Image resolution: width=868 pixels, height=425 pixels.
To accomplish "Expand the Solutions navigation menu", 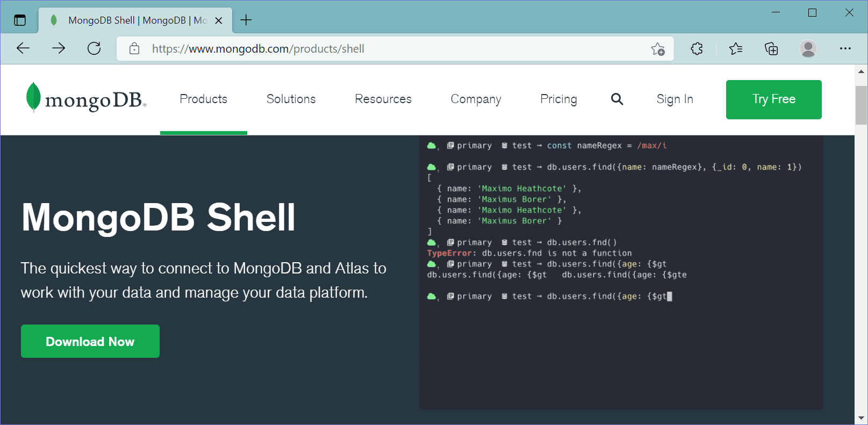I will tap(291, 99).
